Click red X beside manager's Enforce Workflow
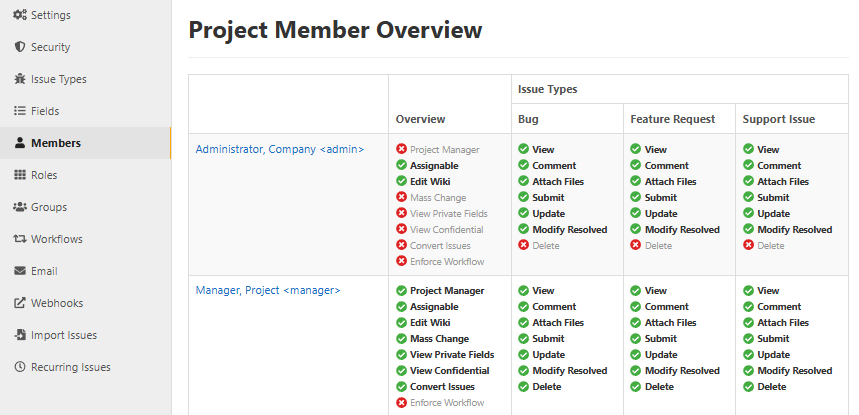 402,402
